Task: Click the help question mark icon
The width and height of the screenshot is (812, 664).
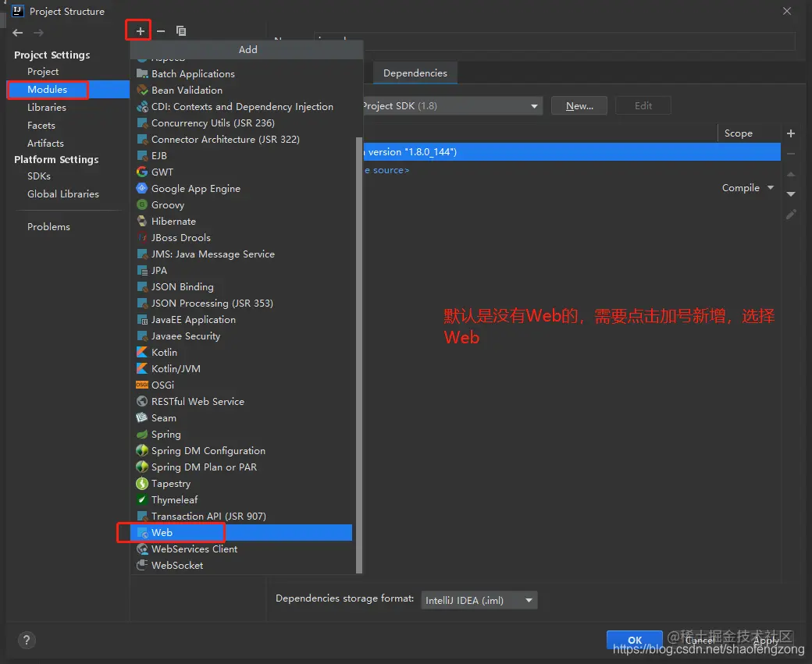Action: coord(27,640)
